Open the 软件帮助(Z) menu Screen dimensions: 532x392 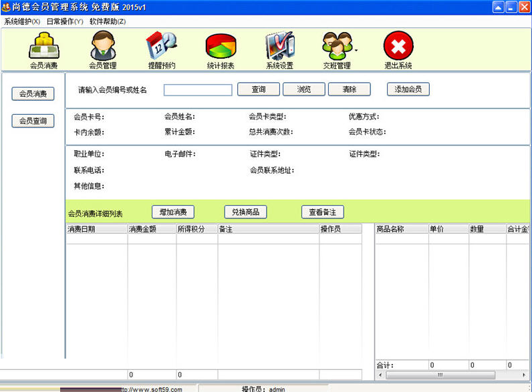click(108, 21)
